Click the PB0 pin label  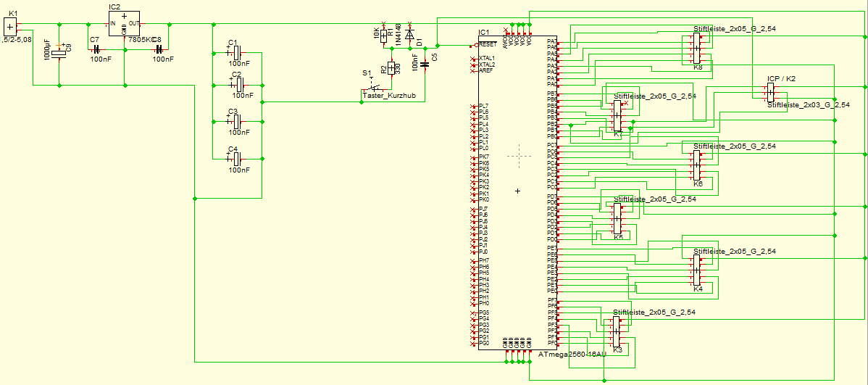(552, 136)
